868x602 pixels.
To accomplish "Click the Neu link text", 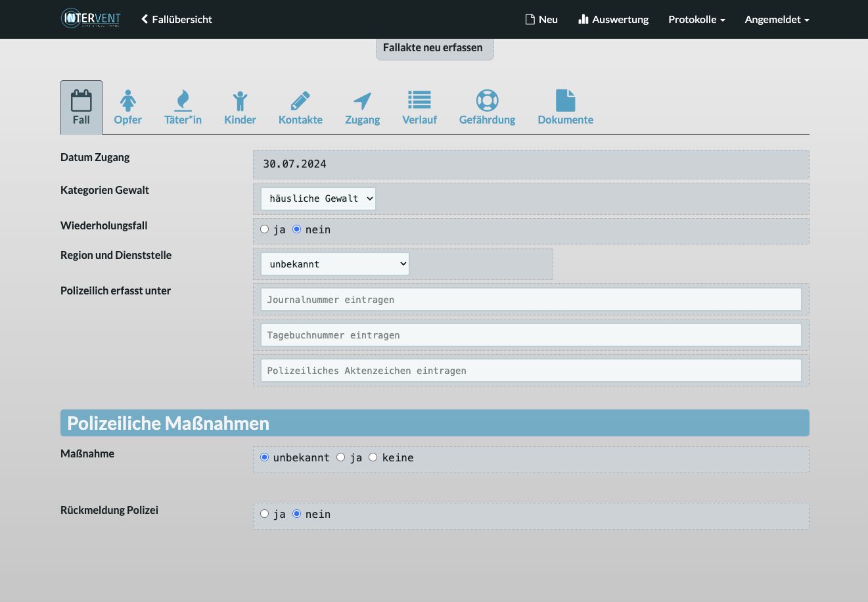I will click(548, 19).
